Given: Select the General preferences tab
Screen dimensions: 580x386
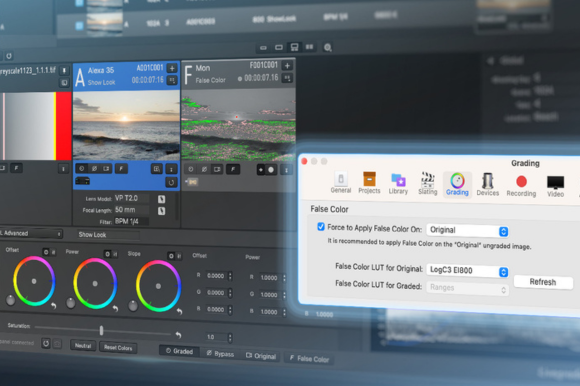Looking at the screenshot, I should pos(341,182).
